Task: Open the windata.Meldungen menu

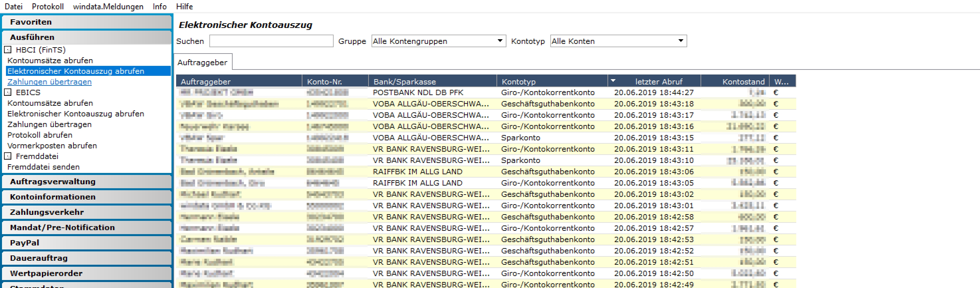Action: click(x=108, y=6)
